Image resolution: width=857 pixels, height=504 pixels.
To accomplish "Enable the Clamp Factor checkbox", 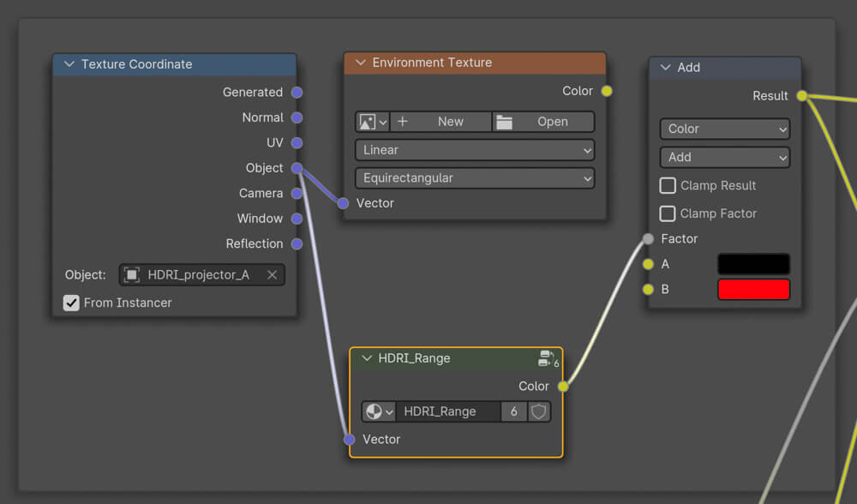I will point(668,213).
